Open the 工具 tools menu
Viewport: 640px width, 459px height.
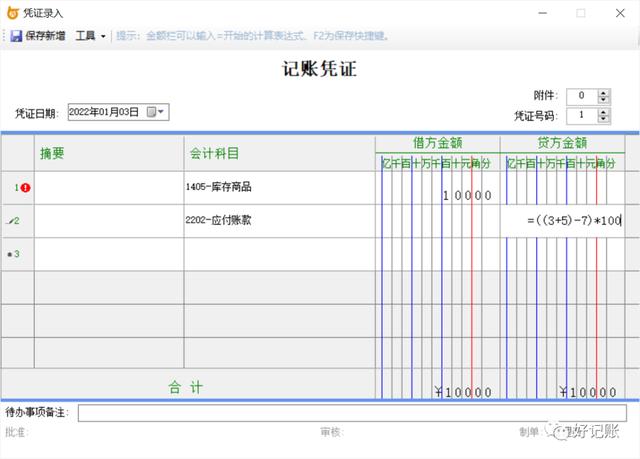pyautogui.click(x=85, y=36)
